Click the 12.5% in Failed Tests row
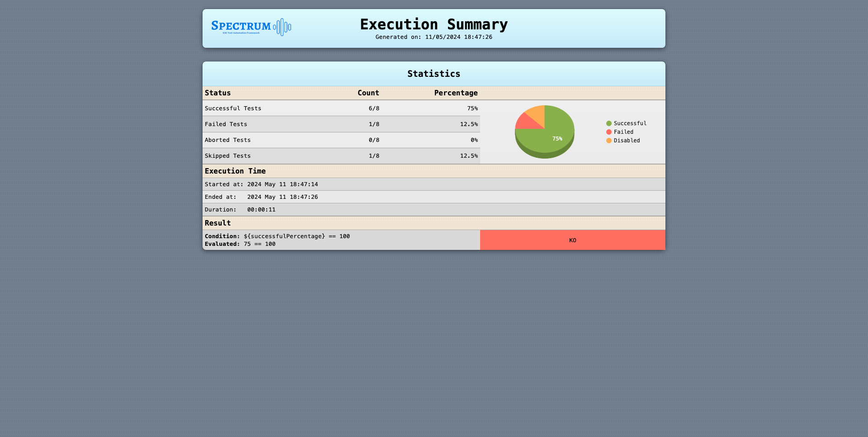Image resolution: width=868 pixels, height=437 pixels. click(x=469, y=124)
